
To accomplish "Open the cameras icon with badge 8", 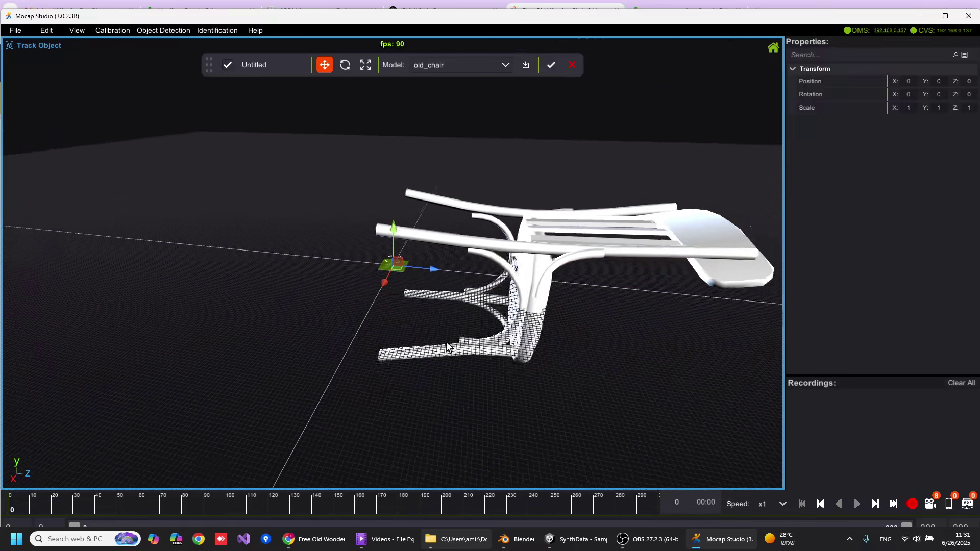I will coord(930,504).
